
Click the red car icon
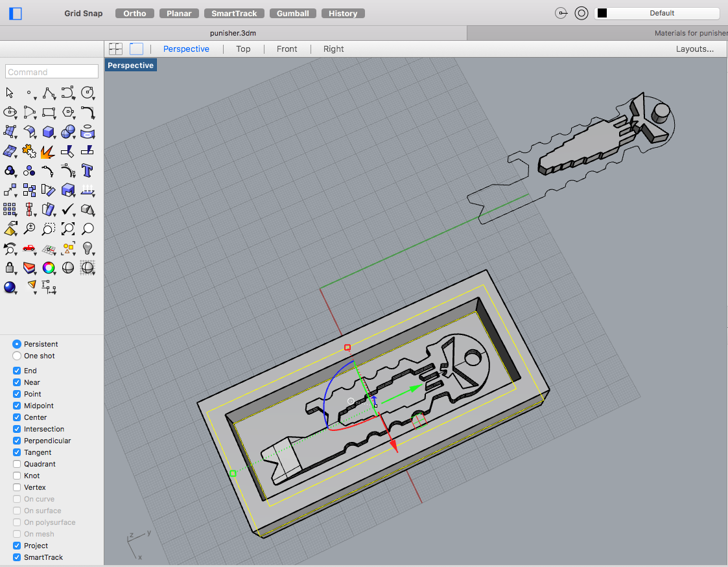coord(29,248)
